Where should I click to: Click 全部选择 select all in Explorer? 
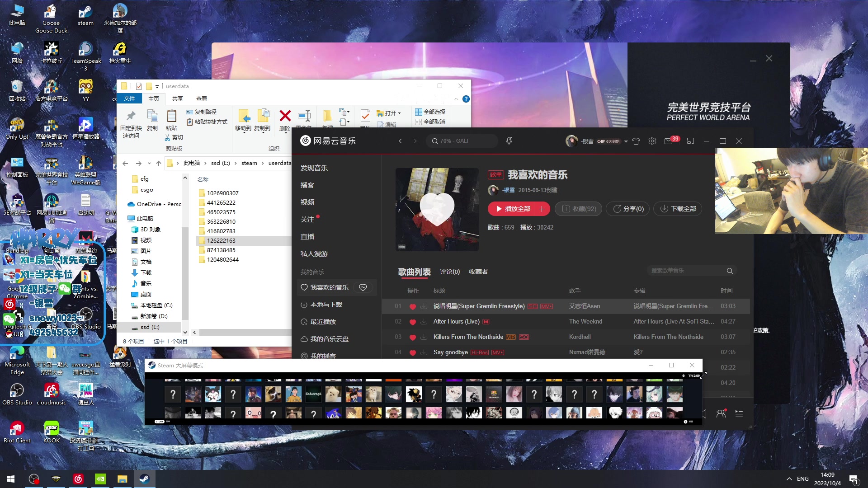point(430,112)
